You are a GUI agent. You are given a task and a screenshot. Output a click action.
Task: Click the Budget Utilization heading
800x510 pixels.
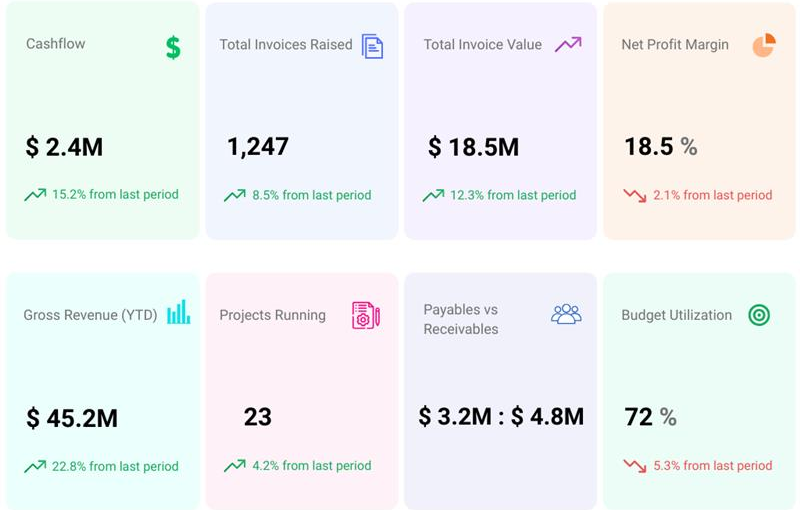tap(677, 315)
